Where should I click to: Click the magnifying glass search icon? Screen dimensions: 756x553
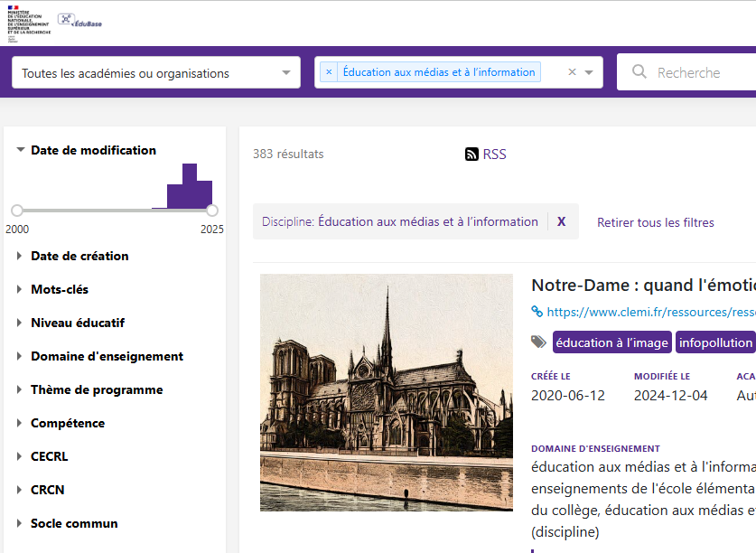[639, 72]
